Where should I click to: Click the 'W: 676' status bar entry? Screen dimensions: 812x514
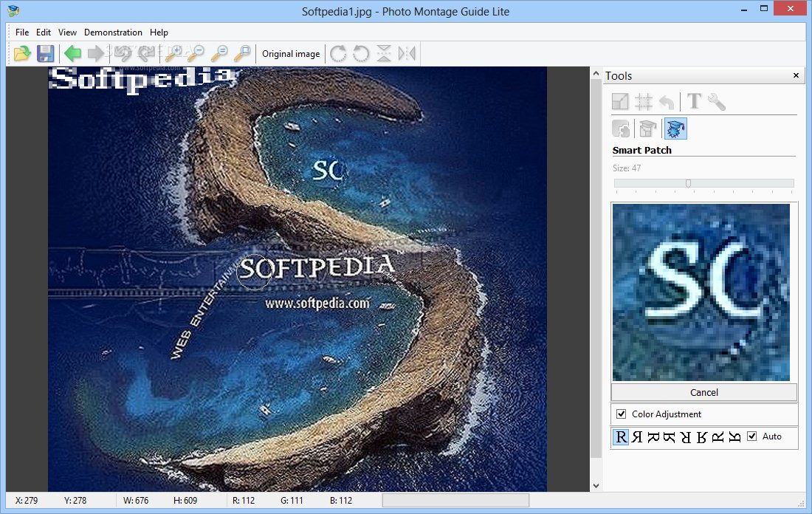[136, 501]
